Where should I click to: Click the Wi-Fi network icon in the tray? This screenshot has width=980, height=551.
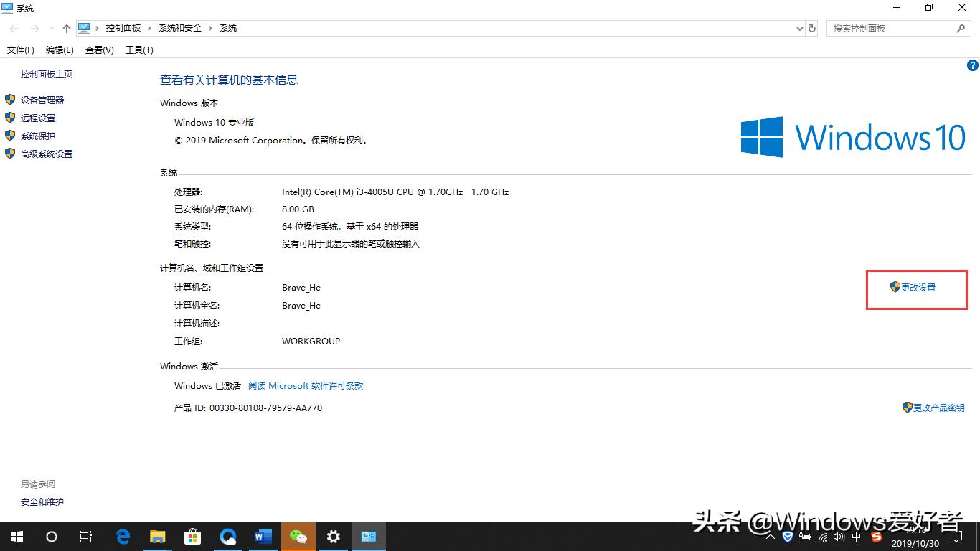pyautogui.click(x=824, y=536)
